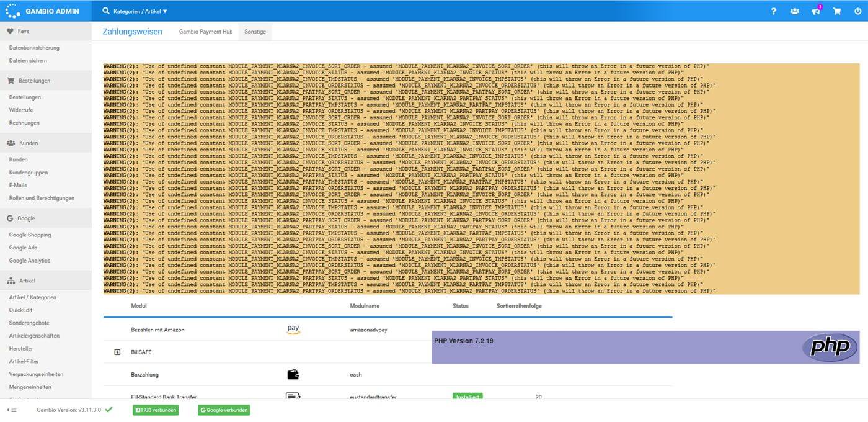Screen dimensions: 868x422
Task: Switch to the Gambio Payment Hub tab
Action: pyautogui.click(x=206, y=32)
